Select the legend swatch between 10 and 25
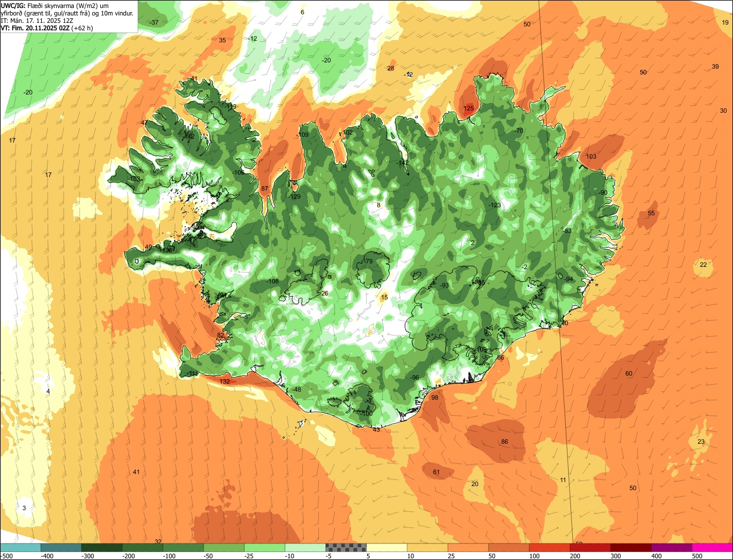Screen dimensions: 733x560 pyautogui.click(x=427, y=547)
